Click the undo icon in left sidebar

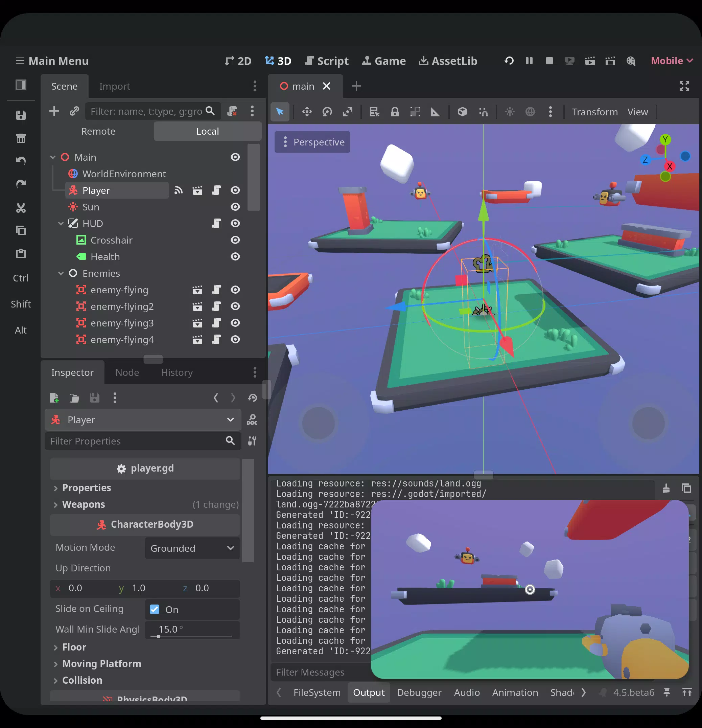(x=21, y=161)
